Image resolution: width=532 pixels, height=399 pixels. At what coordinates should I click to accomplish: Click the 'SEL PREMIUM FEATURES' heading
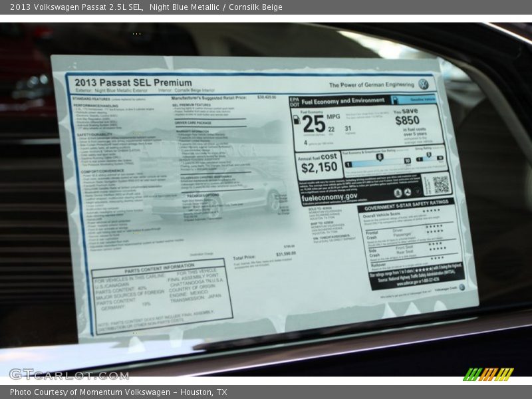click(192, 105)
